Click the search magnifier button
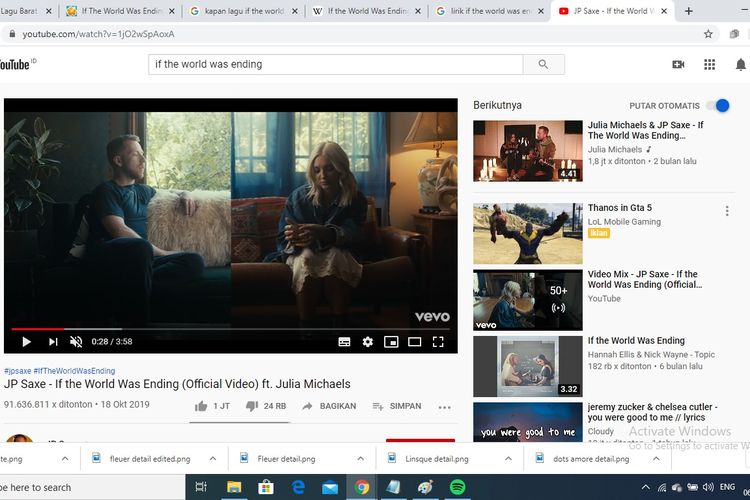 coord(543,64)
